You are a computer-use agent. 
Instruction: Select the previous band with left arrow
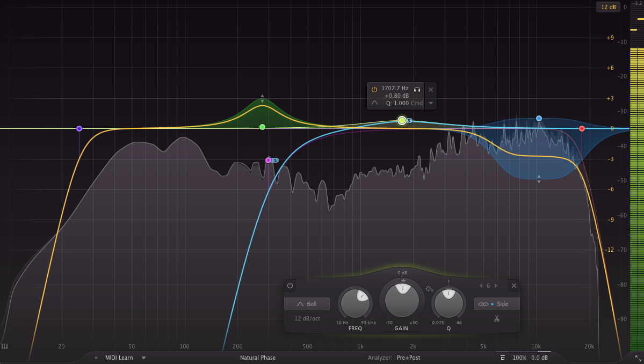click(481, 286)
